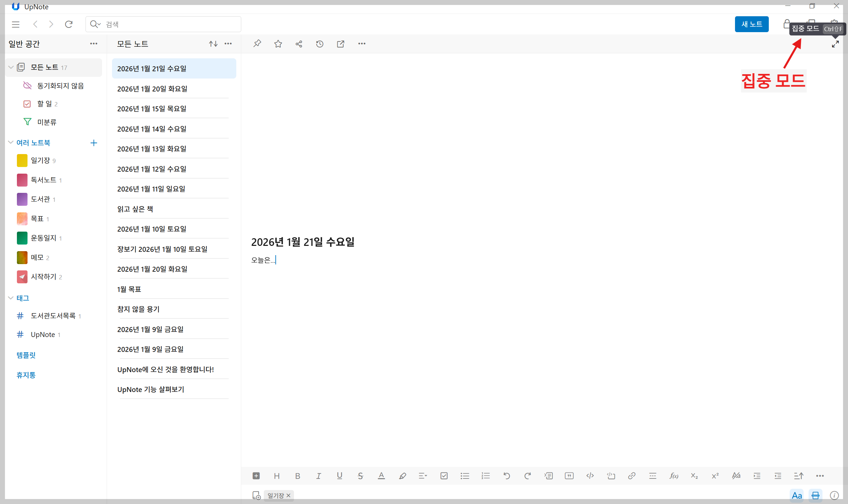848x504 pixels.
Task: Collapse the 태그 section chevron
Action: tap(11, 298)
